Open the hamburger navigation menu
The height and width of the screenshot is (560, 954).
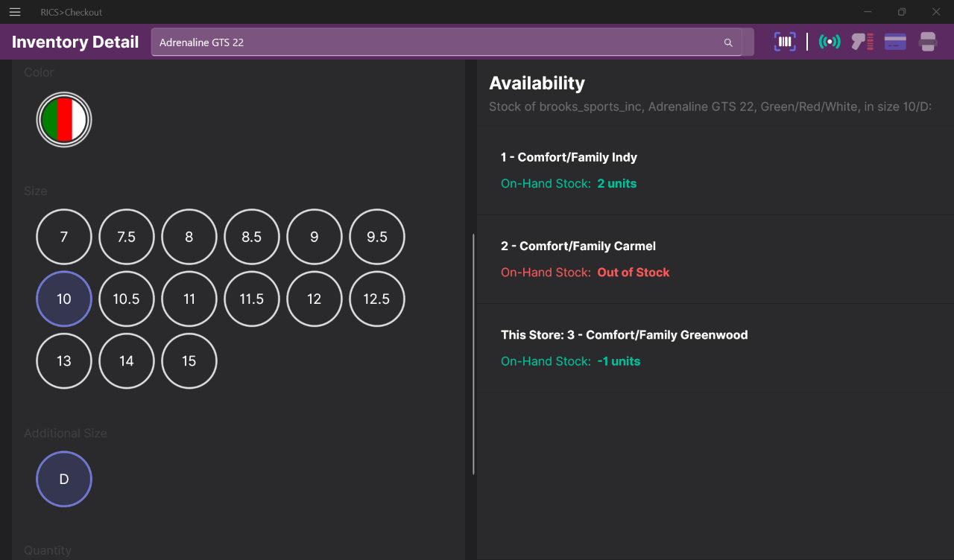click(15, 12)
